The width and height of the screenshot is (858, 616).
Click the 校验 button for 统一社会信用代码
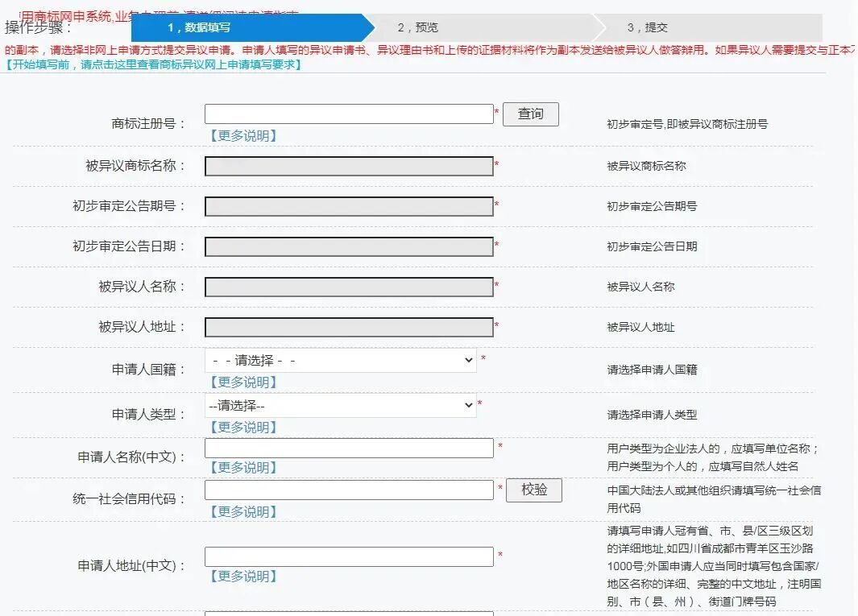(534, 490)
